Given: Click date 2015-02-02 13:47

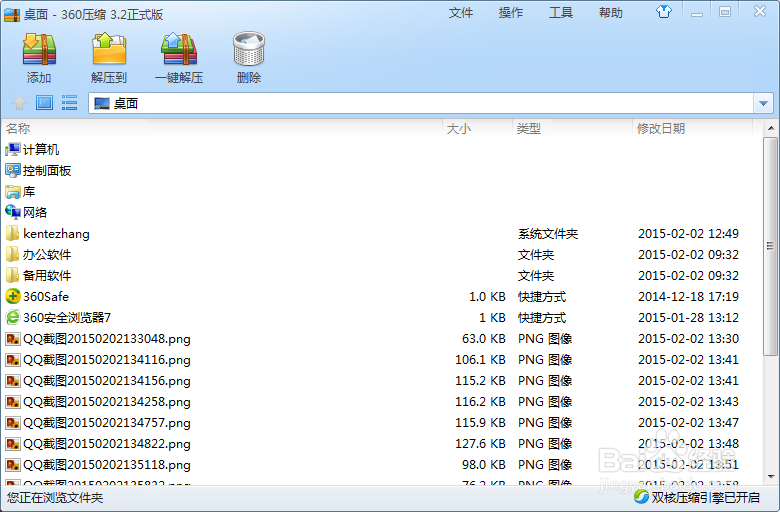Looking at the screenshot, I should click(688, 423).
